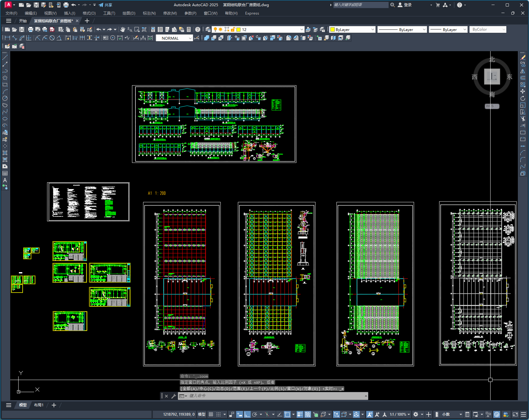Click the title bar keyword search box

point(360,5)
